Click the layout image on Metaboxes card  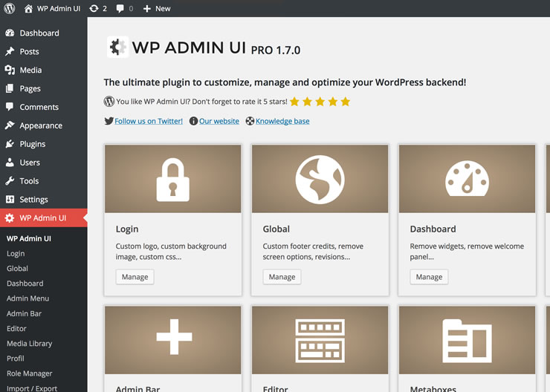(x=467, y=341)
